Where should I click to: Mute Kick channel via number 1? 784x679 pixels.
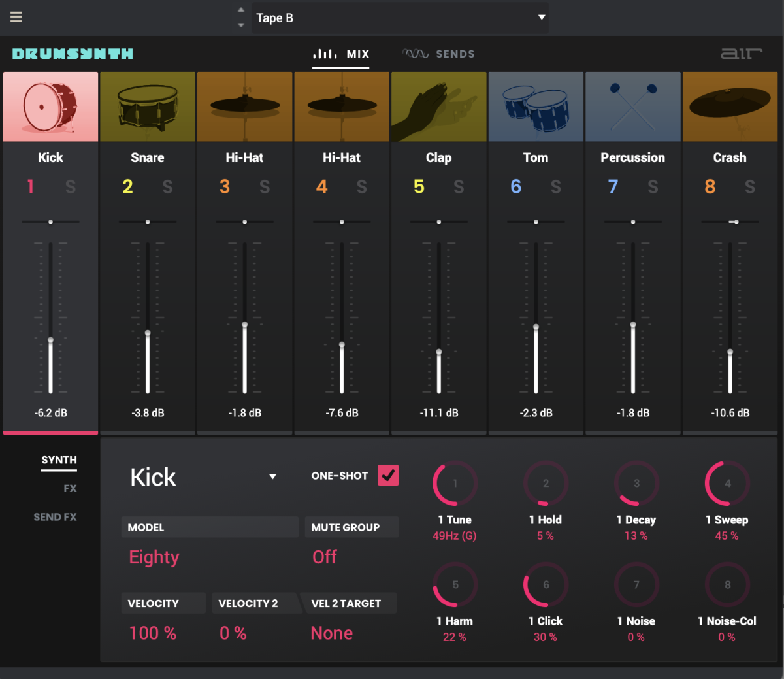30,187
